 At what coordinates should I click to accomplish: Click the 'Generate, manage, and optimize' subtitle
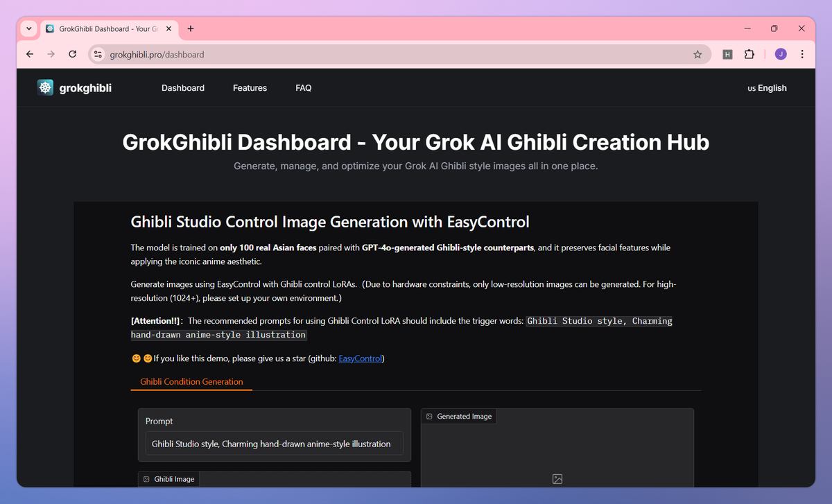[416, 166]
